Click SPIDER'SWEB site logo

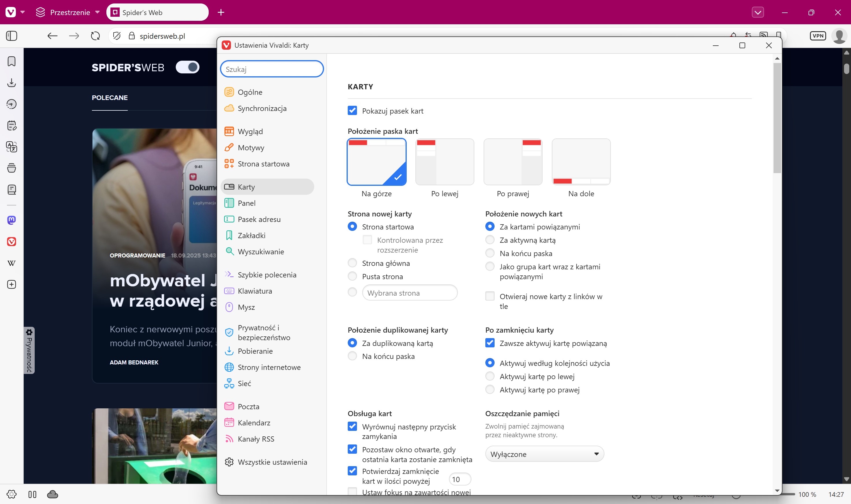[x=128, y=67]
